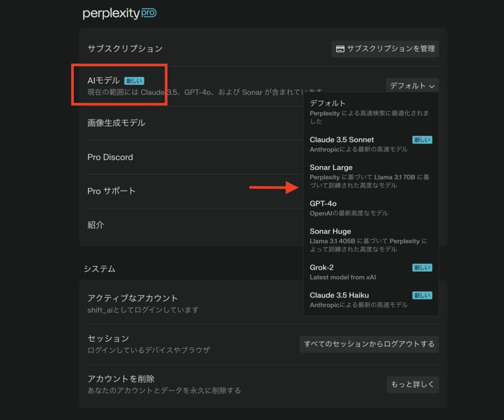Click the credit card icon beside サブスクリプションを管理
Screen dimensions: 504x420
click(x=340, y=49)
